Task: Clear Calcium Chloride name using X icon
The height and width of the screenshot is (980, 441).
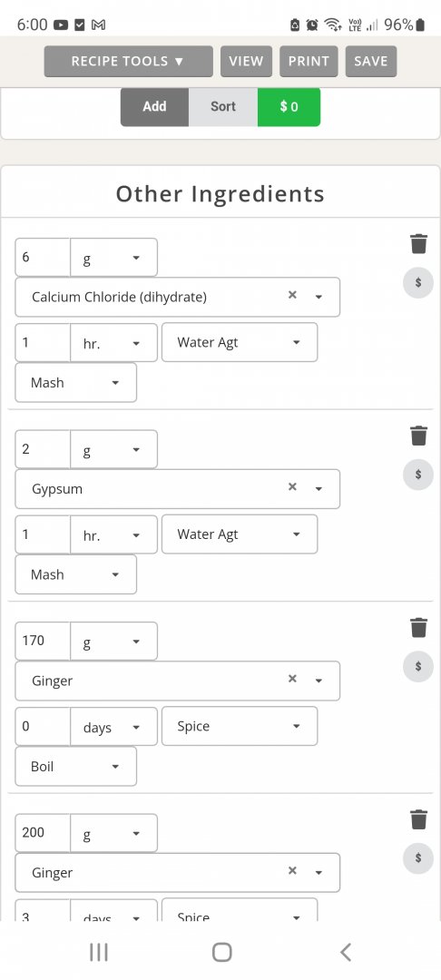Action: click(x=292, y=295)
